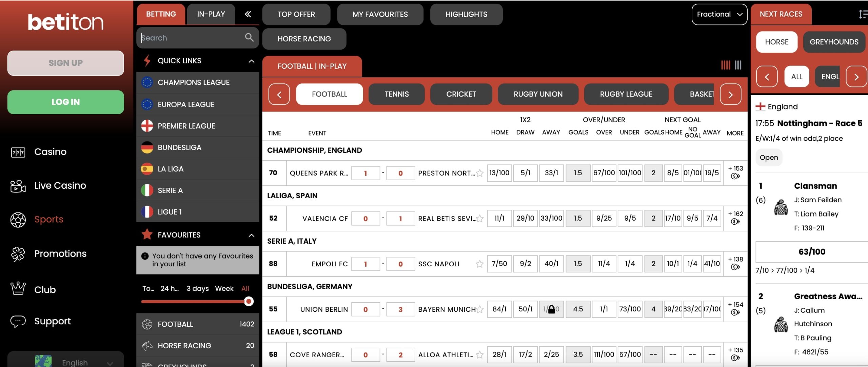Set time filter to 3 days
This screenshot has height=367, width=868.
(197, 288)
